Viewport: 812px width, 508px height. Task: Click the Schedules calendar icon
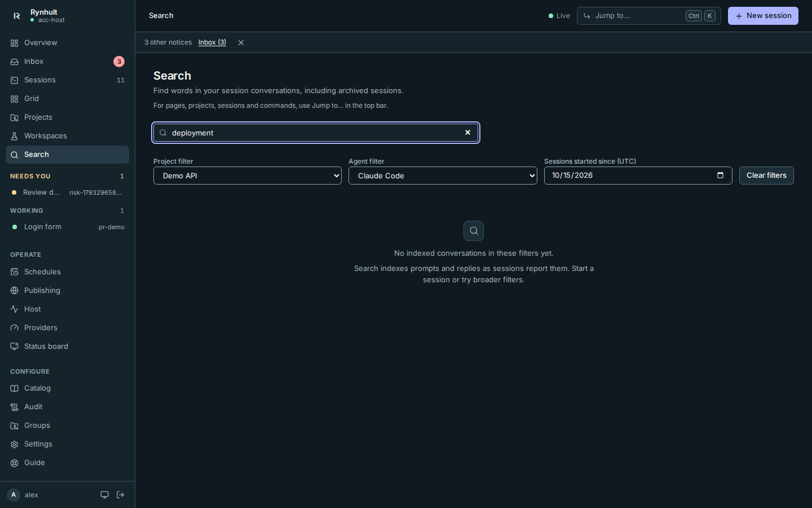click(x=15, y=272)
